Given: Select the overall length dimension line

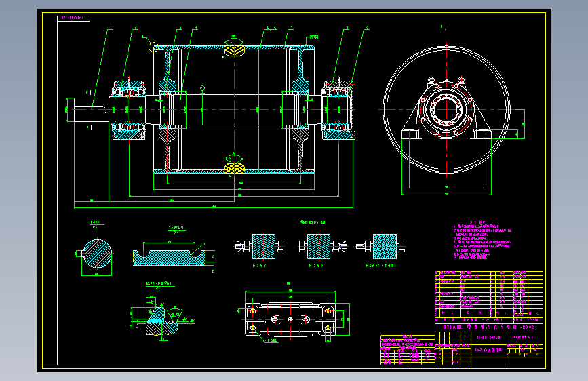Looking at the screenshot, I should (x=214, y=207).
